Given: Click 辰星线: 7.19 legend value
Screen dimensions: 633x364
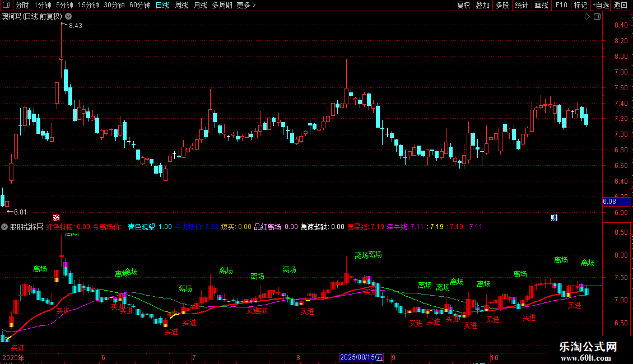Looking at the screenshot, I should [x=366, y=227].
